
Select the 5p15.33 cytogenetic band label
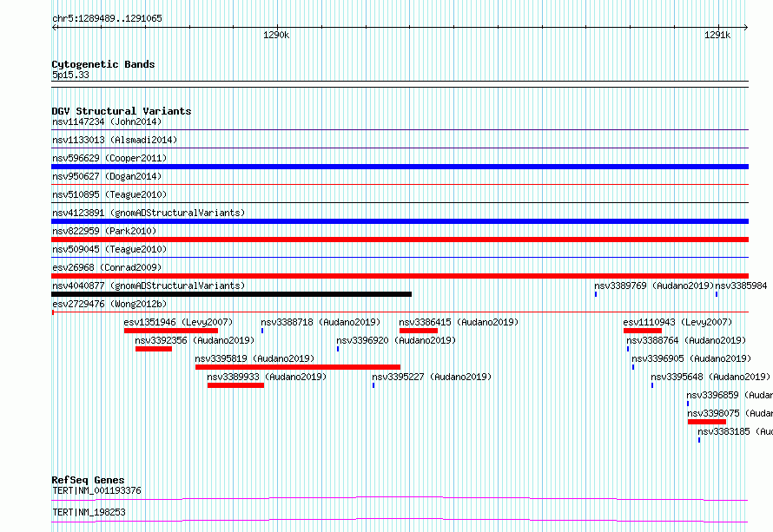(x=70, y=75)
